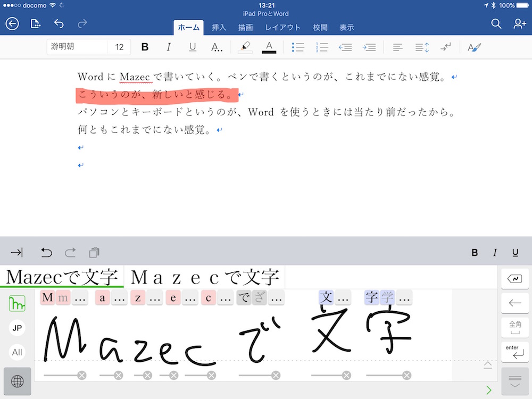The image size is (532, 399).
Task: Delete handwritten '文' via its X
Action: (x=346, y=375)
